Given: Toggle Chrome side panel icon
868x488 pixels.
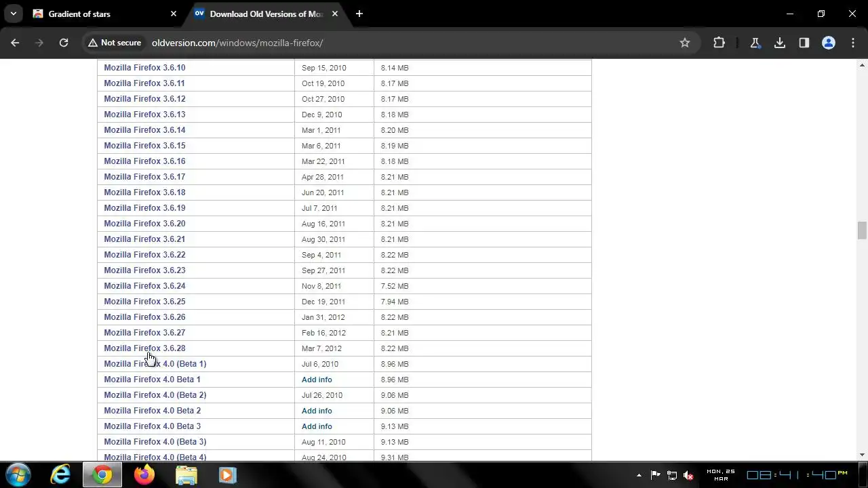Looking at the screenshot, I should (x=804, y=43).
